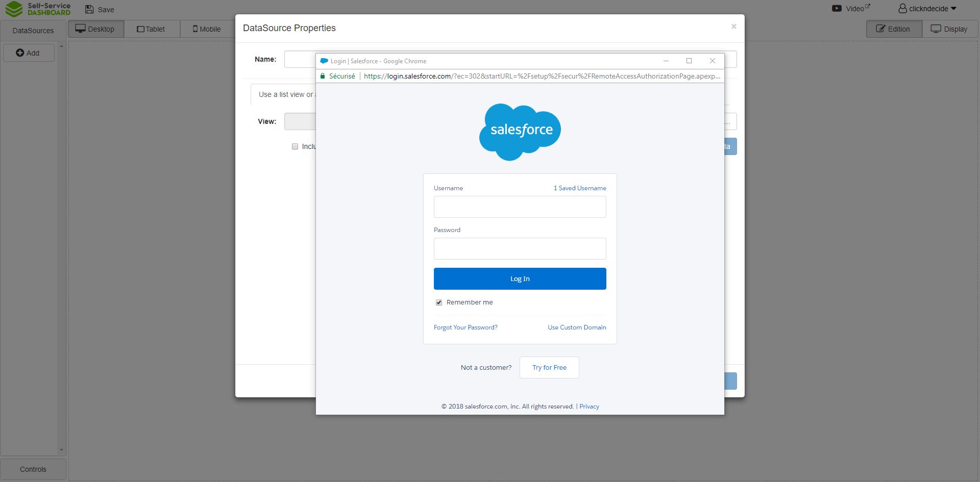Click the Sécurisé secure label
Image resolution: width=980 pixels, height=482 pixels.
[x=342, y=76]
